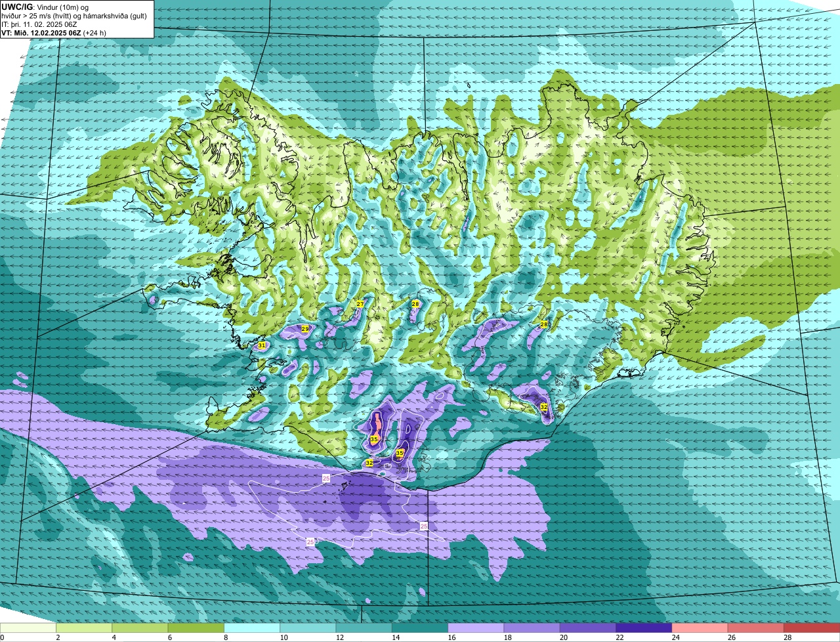
Task: Click the title line 'UWC/IG: Vindur (10m) og'
Action: pyautogui.click(x=45, y=7)
